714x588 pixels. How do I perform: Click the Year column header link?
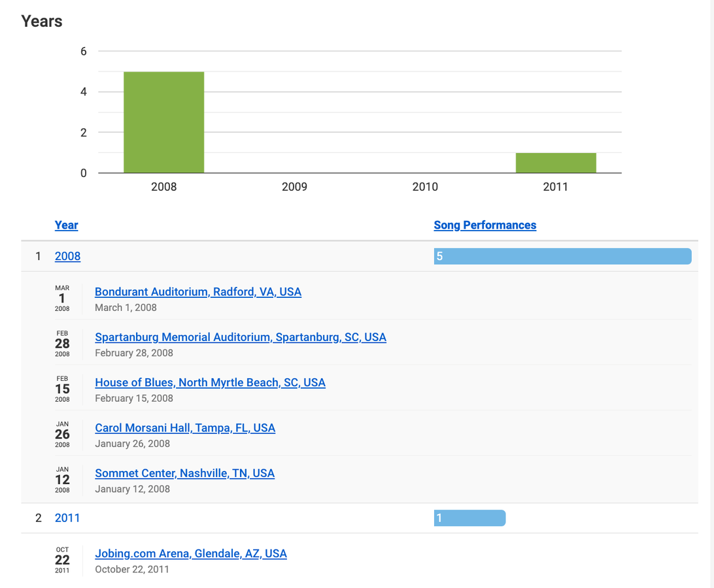pos(66,225)
